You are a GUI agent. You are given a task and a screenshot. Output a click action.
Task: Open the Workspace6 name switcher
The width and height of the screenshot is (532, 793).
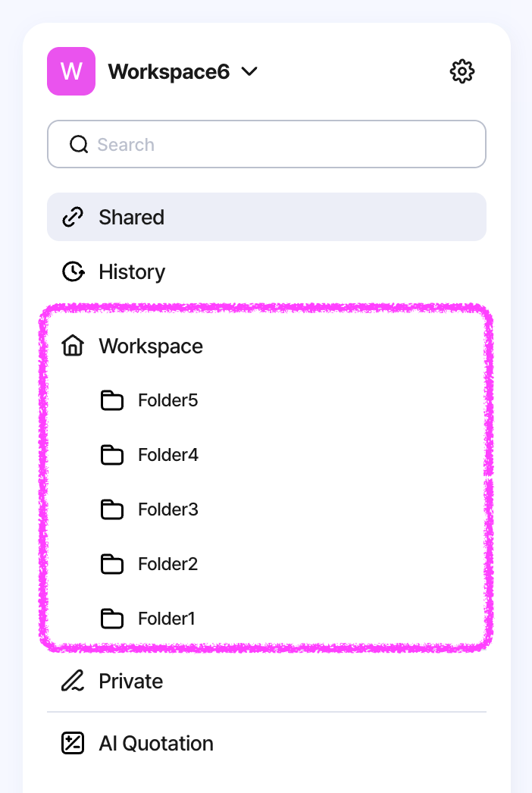click(x=169, y=72)
